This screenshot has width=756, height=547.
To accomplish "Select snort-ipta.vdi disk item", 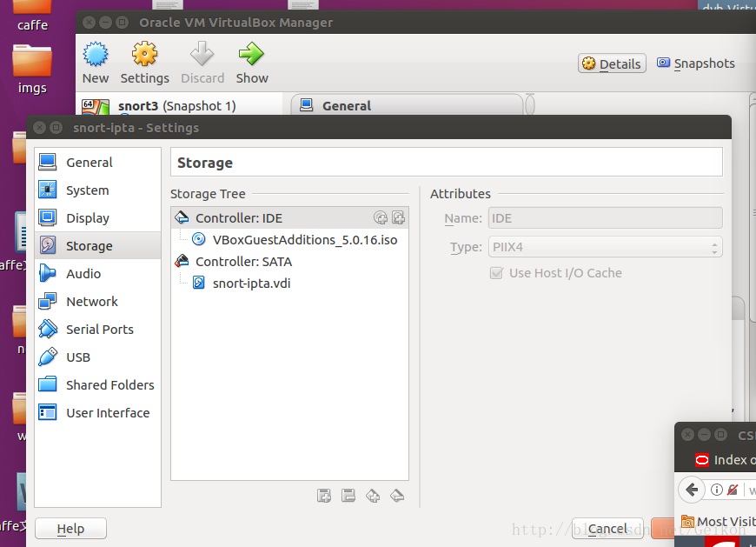I will (289, 284).
